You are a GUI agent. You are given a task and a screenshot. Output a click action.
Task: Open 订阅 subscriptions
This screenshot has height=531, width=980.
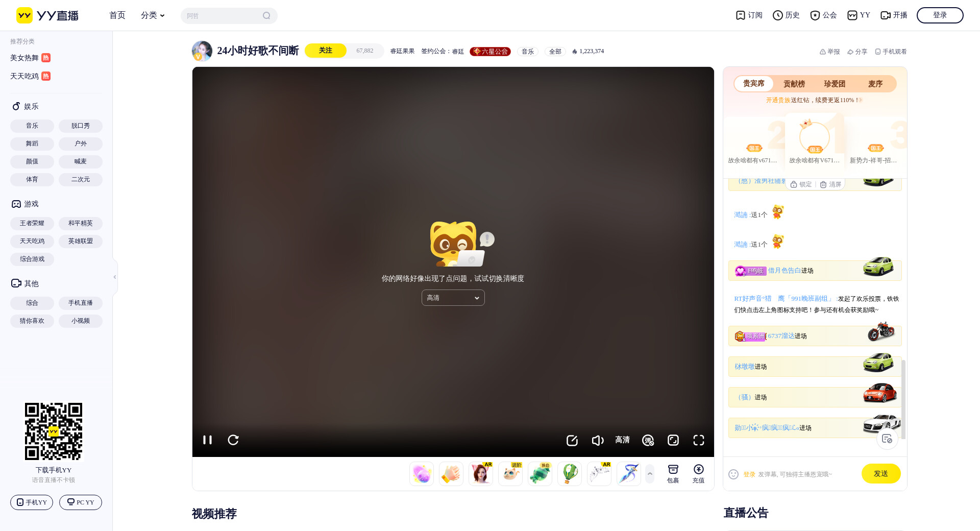coord(749,15)
